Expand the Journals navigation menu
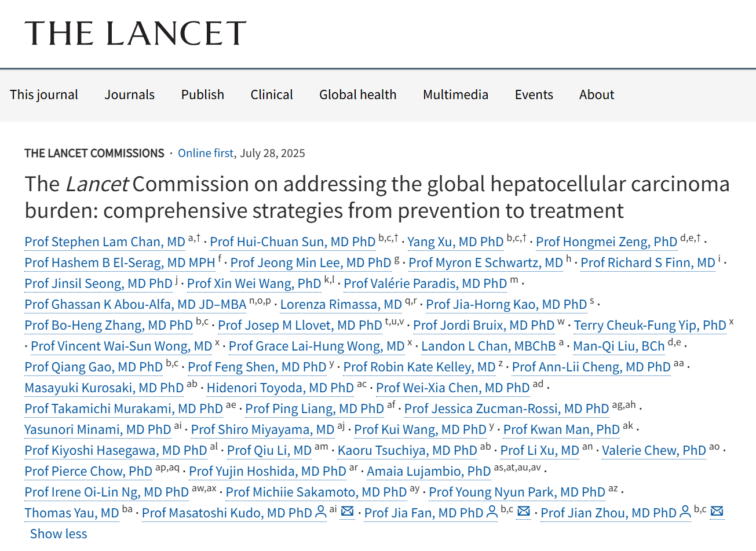 129,94
